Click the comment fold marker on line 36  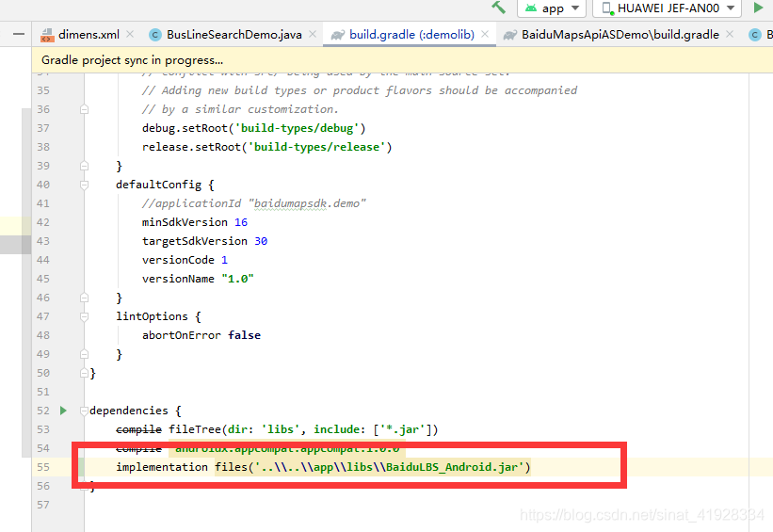(x=85, y=109)
